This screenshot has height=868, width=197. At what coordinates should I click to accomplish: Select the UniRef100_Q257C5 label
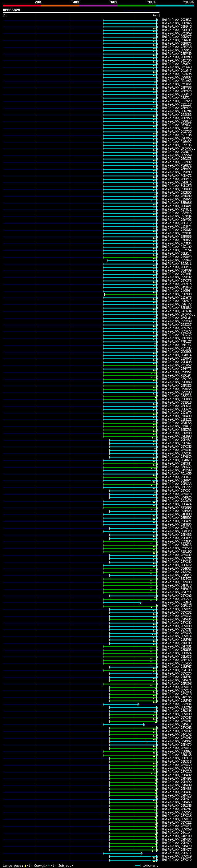click(176, 47)
